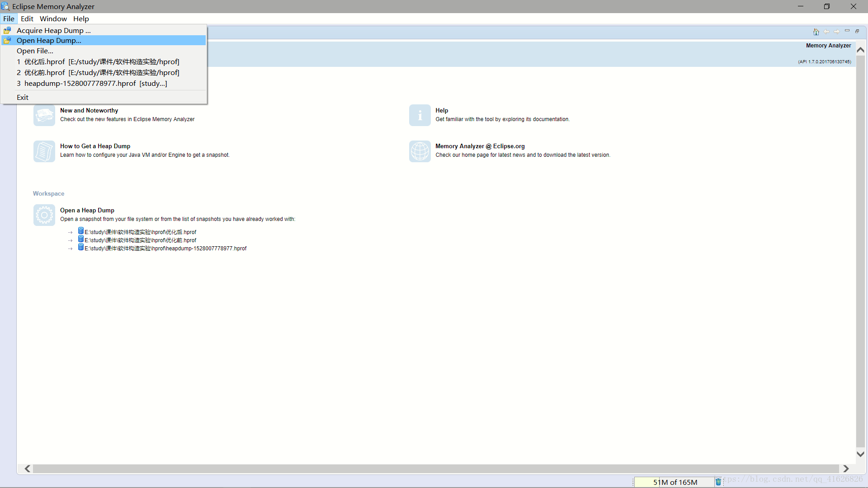Screen dimensions: 868x488
Task: Click the Home toolbar icon
Action: click(x=816, y=32)
